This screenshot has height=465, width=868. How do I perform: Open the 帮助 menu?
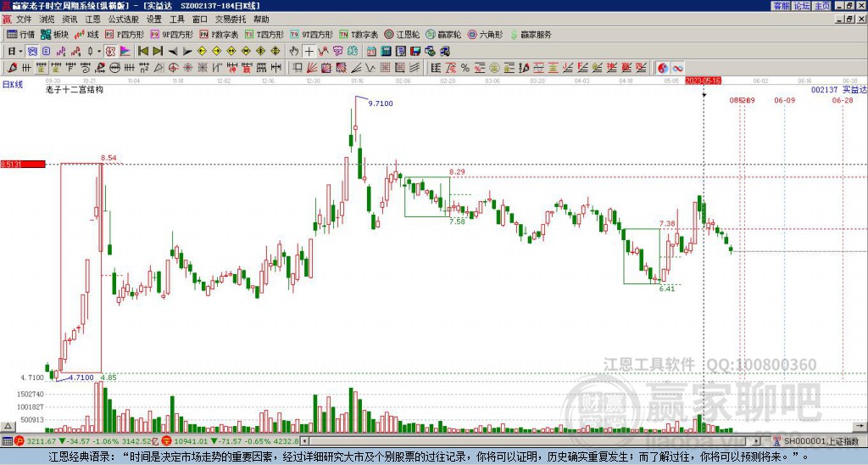coord(261,20)
